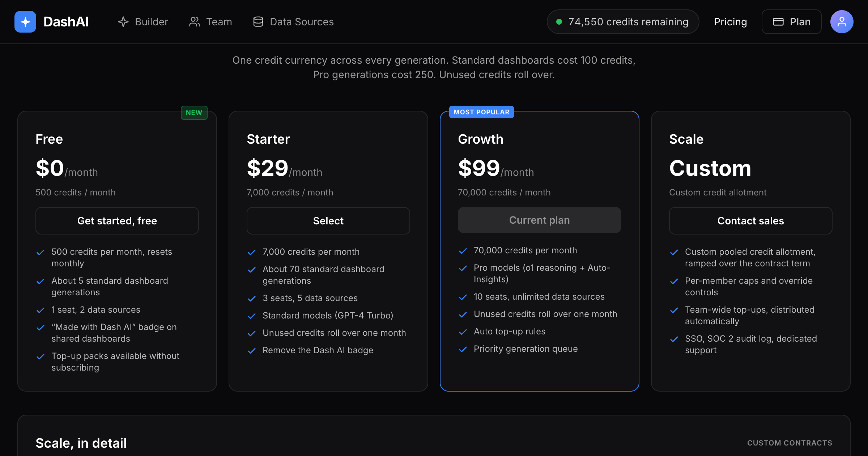Click checkmark beside 'Remove the Dash AI badge'
This screenshot has width=868, height=456.
click(x=252, y=351)
